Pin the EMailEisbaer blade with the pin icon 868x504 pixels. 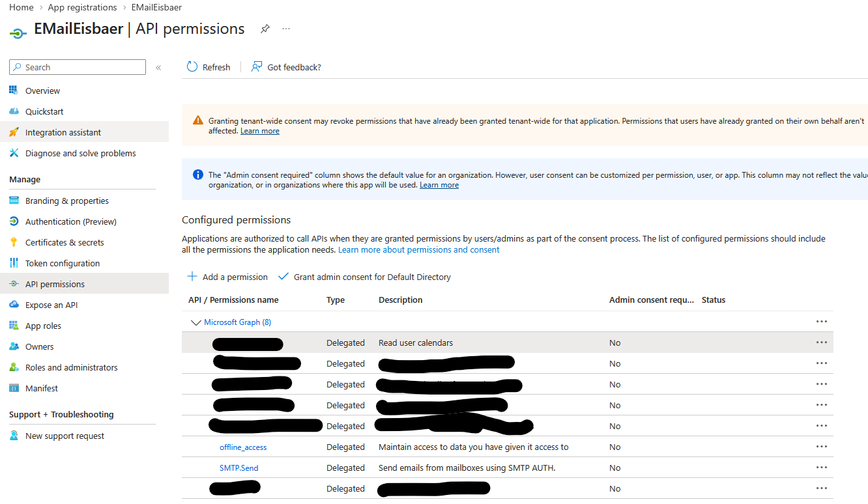pos(265,29)
